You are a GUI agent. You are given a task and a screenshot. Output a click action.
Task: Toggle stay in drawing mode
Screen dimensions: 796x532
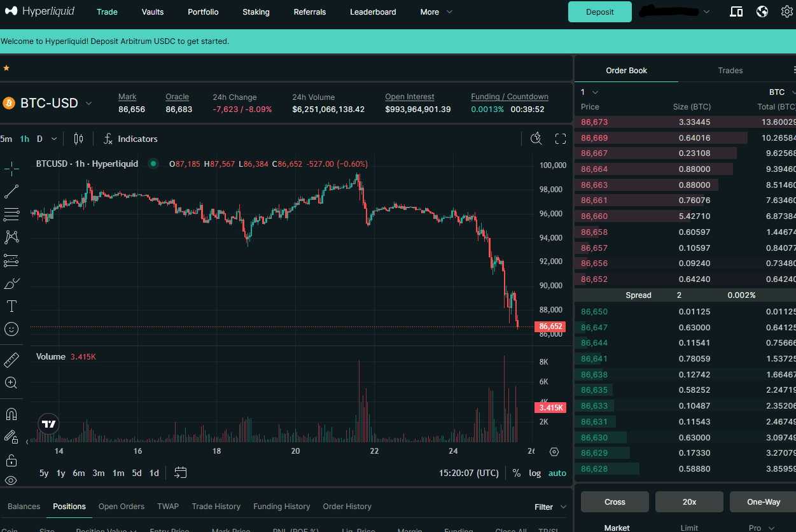pyautogui.click(x=11, y=437)
